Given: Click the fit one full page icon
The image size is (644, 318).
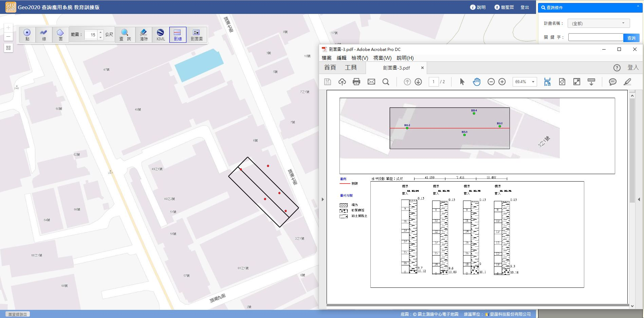Looking at the screenshot, I should pos(562,82).
